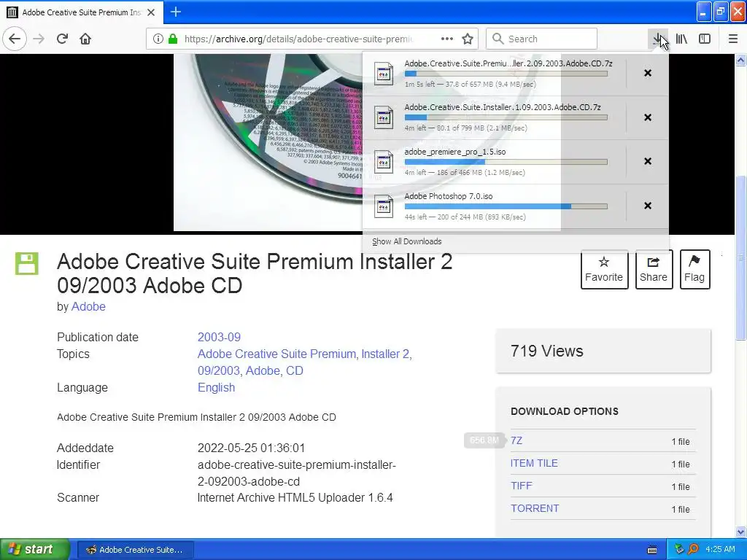Open the Library bookshelf icon
The width and height of the screenshot is (747, 560).
pos(681,39)
